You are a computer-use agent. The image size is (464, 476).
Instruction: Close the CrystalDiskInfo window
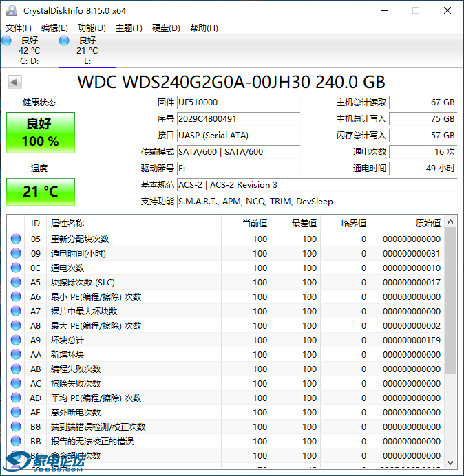[447, 10]
